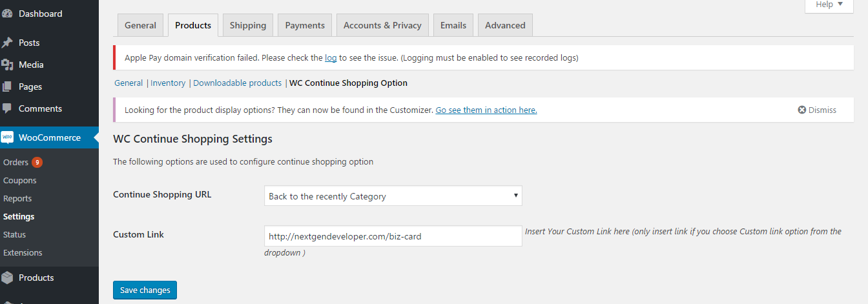Click the Pages icon in sidebar

click(7, 86)
